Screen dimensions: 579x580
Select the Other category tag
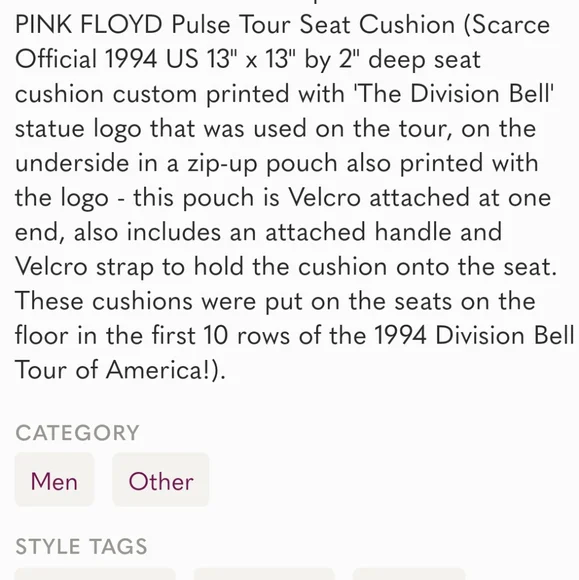161,480
